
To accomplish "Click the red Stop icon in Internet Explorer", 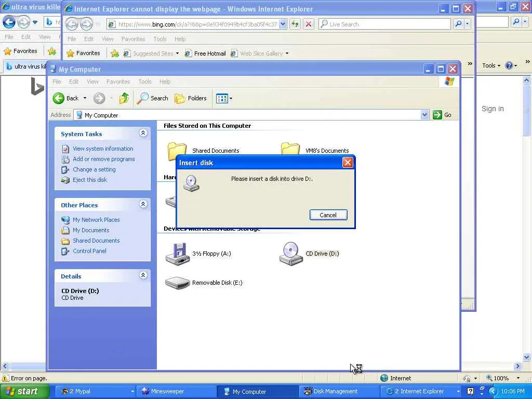I will tap(308, 24).
